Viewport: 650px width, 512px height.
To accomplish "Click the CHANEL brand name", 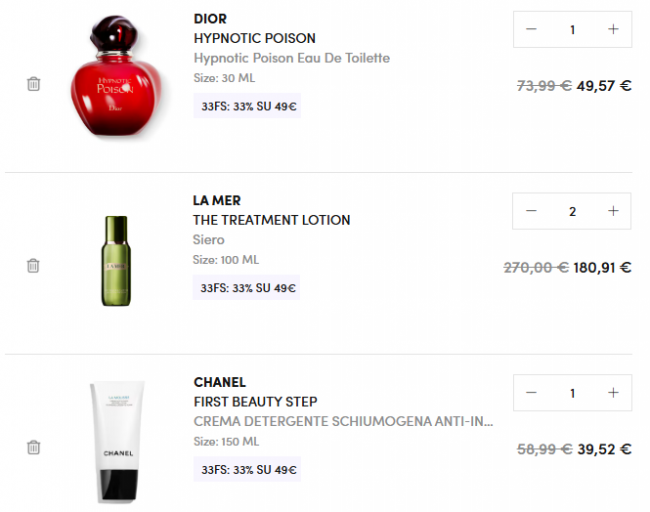I will click(220, 382).
